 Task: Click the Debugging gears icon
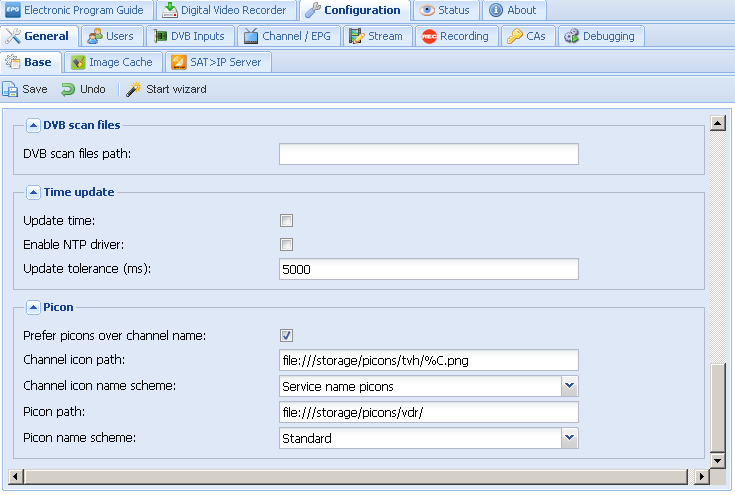(571, 36)
